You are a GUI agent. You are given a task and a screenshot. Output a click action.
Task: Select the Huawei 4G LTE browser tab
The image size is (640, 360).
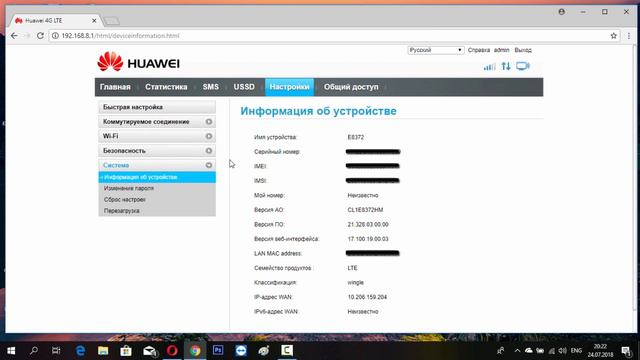[55, 20]
